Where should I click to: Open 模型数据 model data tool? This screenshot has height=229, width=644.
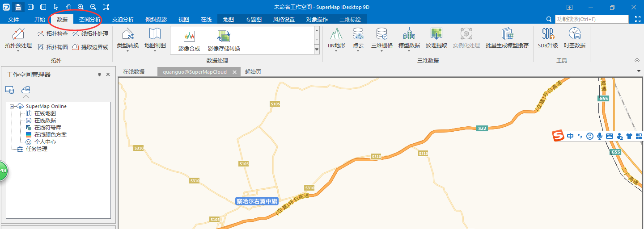409,40
